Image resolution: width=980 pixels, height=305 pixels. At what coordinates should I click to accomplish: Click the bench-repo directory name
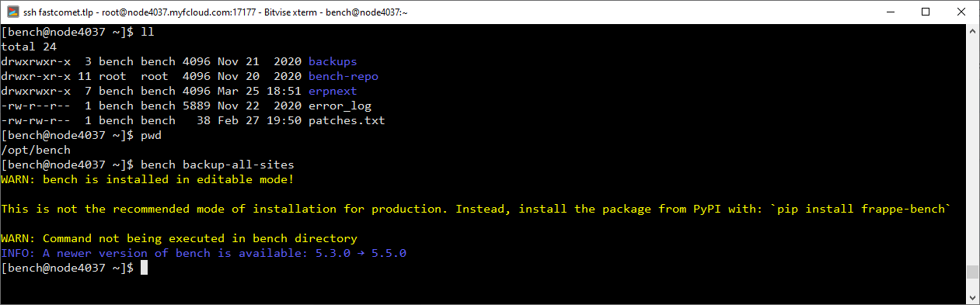point(344,76)
